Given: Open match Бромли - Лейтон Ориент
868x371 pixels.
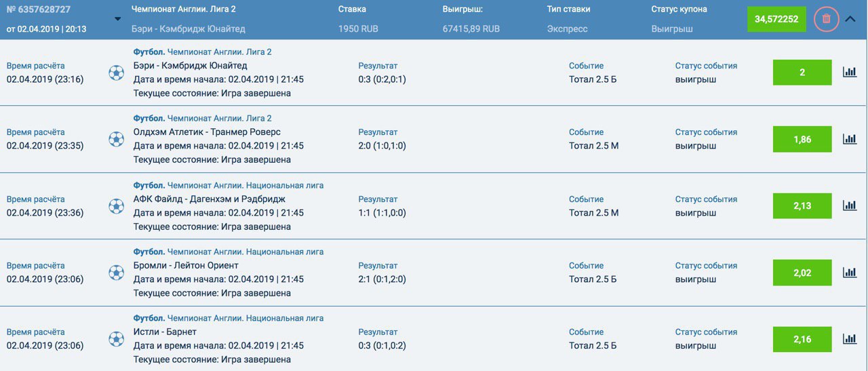Looking at the screenshot, I should [186, 265].
